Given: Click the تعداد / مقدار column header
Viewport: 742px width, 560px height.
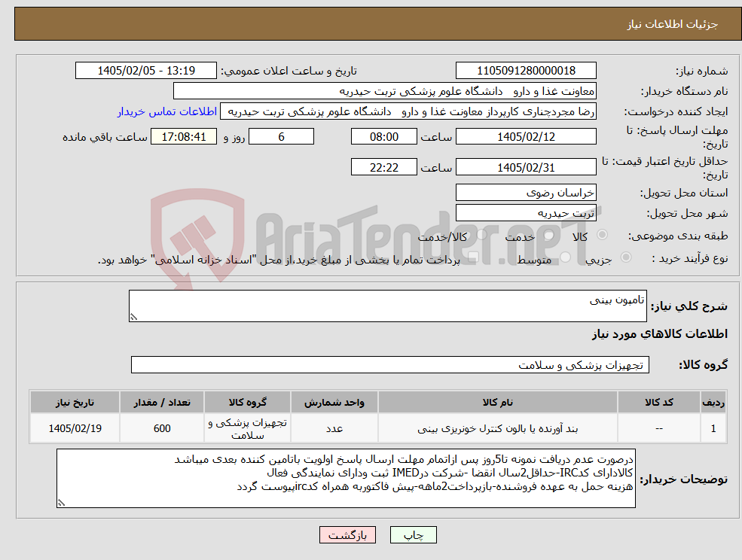Looking at the screenshot, I should (x=162, y=402).
